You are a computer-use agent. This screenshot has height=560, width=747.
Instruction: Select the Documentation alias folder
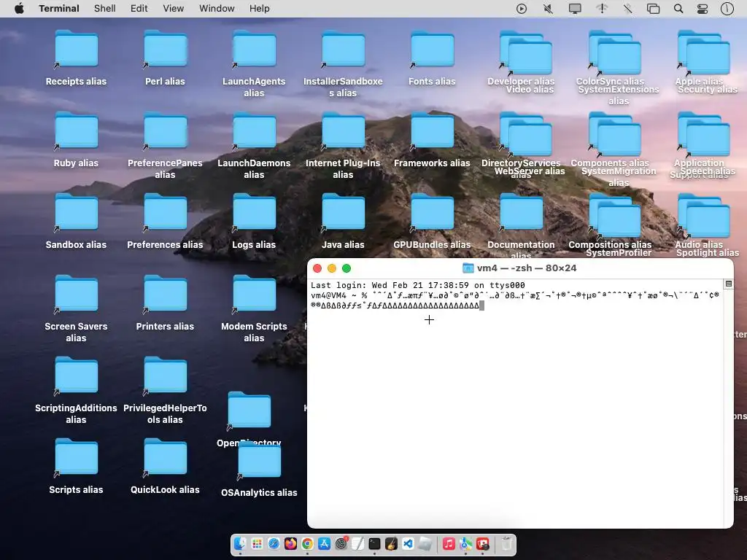coord(521,212)
